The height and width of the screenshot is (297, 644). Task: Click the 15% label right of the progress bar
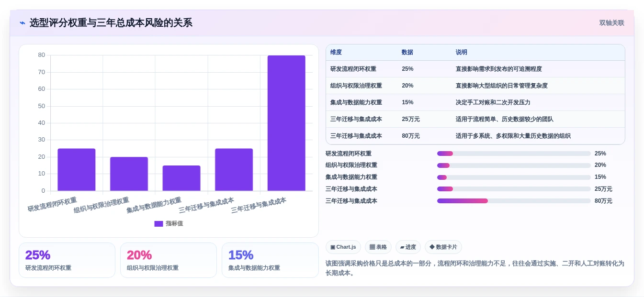coord(600,177)
